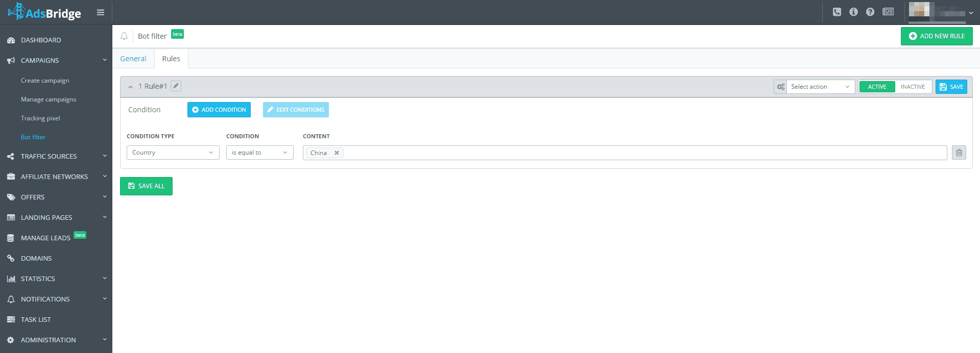Open the user account dropdown
The image size is (980, 353).
click(x=971, y=13)
